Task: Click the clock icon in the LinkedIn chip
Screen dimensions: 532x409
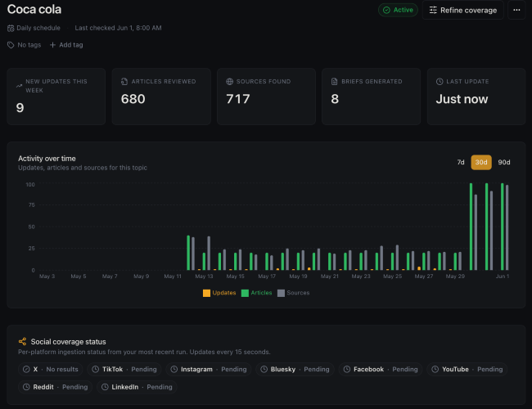Action: coord(105,387)
